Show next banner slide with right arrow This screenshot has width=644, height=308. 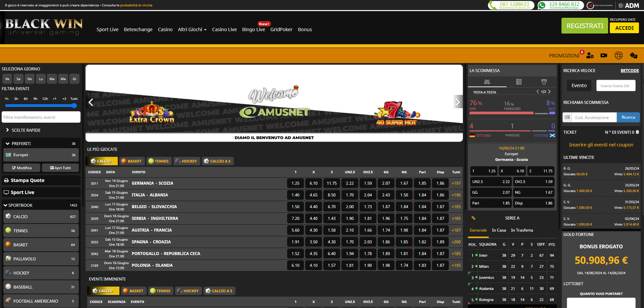(x=458, y=103)
